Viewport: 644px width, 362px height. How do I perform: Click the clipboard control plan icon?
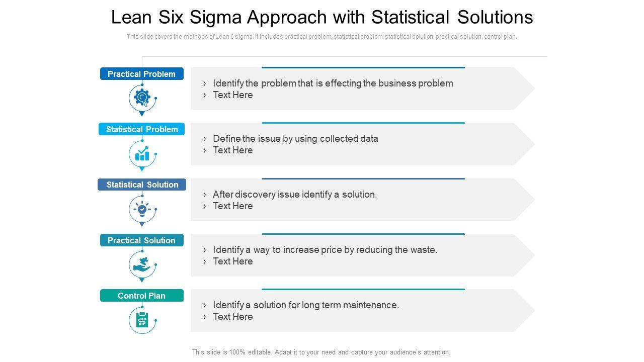pos(142,320)
